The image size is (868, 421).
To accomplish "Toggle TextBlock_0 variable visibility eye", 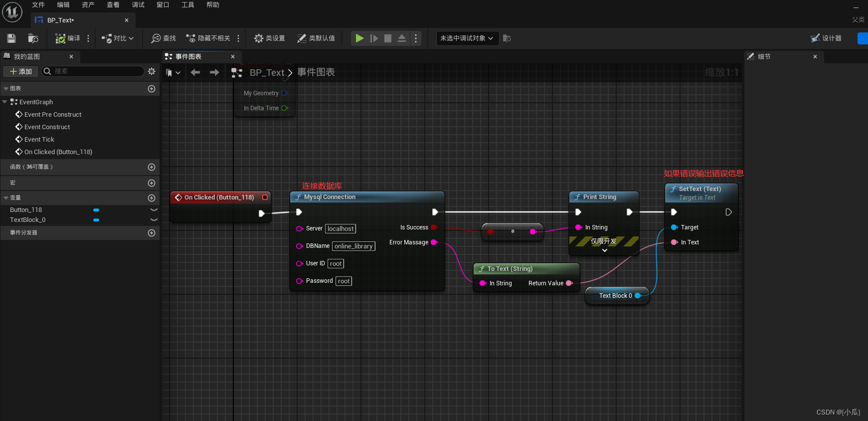I will (154, 220).
